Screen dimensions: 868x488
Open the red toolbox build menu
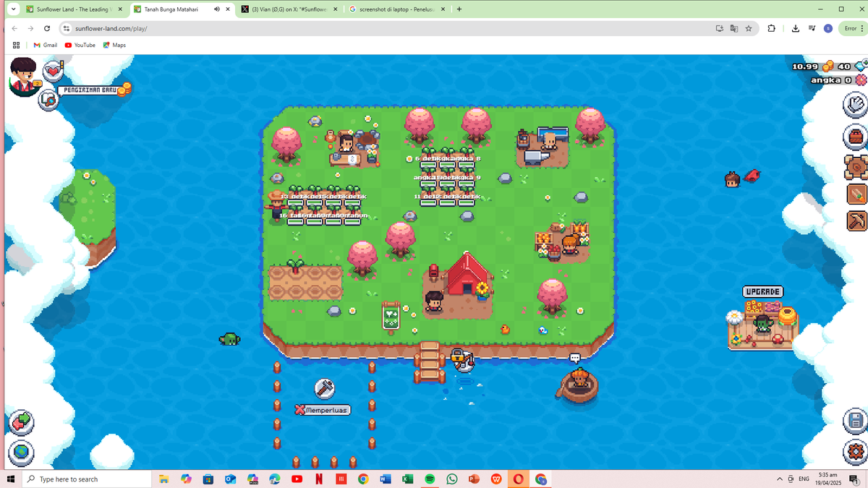(856, 136)
